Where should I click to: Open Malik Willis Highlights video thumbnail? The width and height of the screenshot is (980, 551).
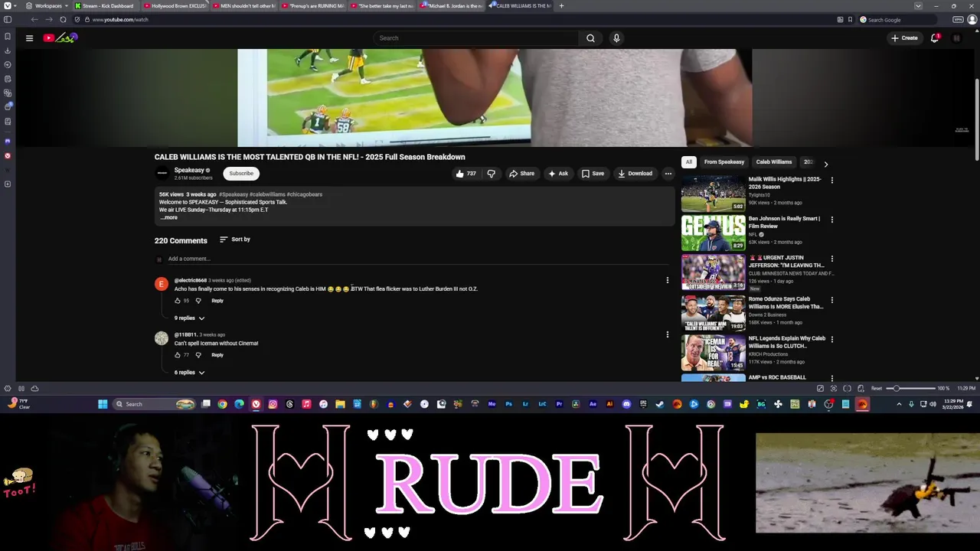pos(713,194)
